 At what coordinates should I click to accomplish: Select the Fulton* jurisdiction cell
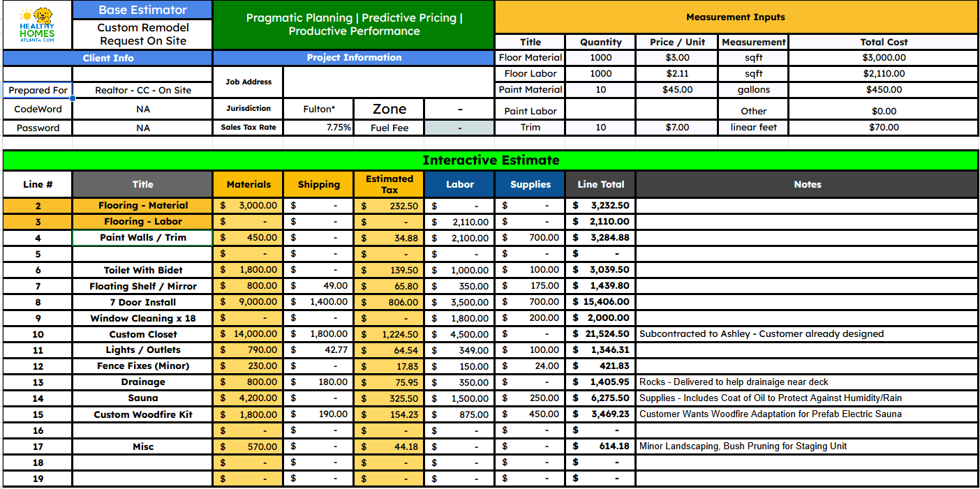[x=319, y=109]
